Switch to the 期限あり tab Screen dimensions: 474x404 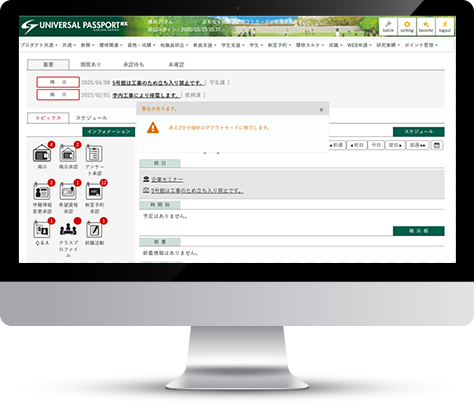(x=91, y=65)
